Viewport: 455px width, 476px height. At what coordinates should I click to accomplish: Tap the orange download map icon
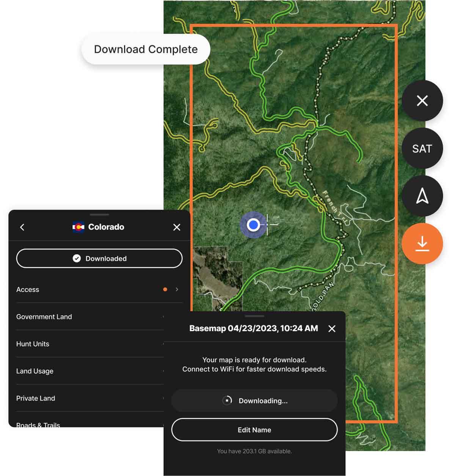click(422, 244)
